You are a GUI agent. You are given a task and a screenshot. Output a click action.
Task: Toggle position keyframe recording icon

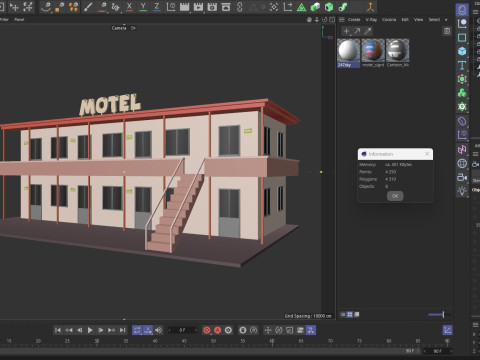[x=268, y=330]
